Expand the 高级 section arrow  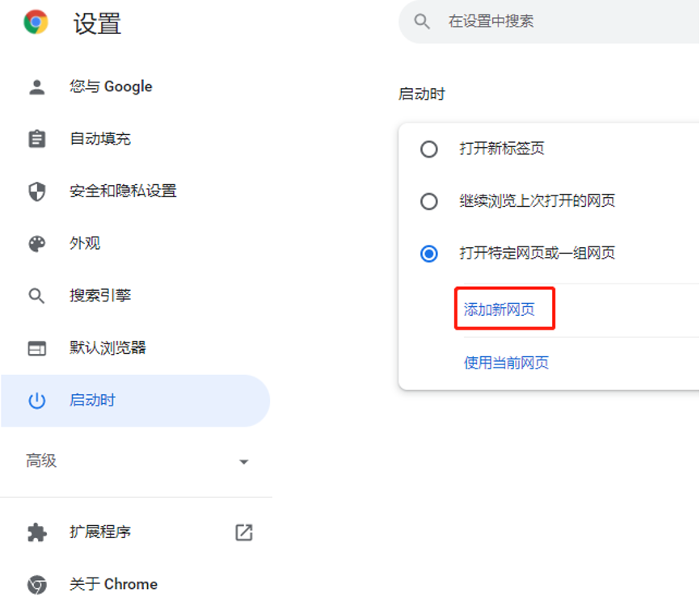pyautogui.click(x=243, y=462)
